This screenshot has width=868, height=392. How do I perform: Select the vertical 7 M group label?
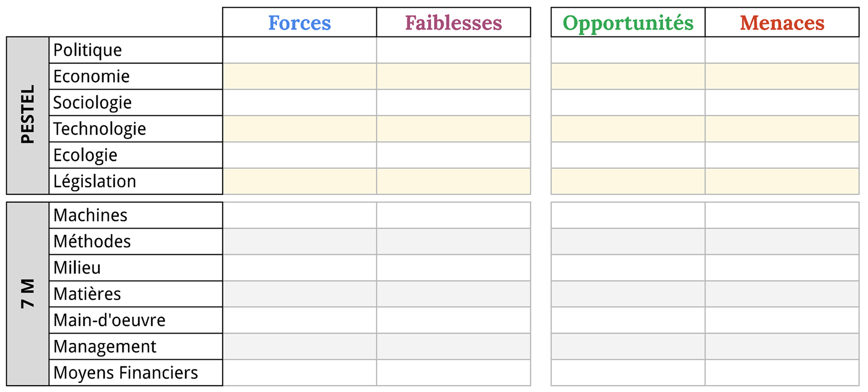click(x=28, y=293)
